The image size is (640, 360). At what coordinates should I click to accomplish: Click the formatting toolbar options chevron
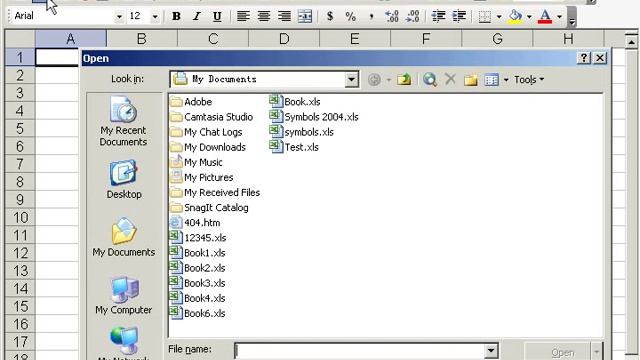click(x=572, y=17)
